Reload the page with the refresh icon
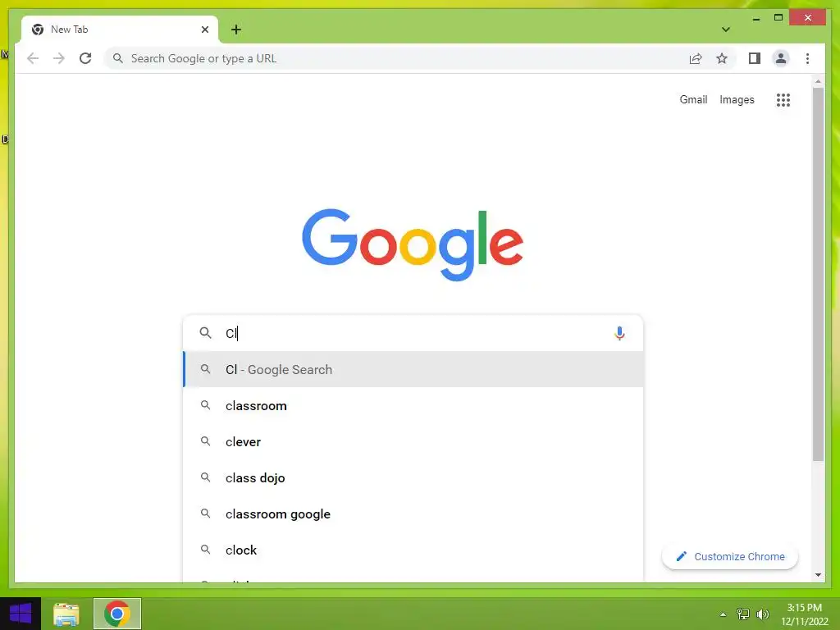Viewport: 840px width, 630px height. coord(85,58)
